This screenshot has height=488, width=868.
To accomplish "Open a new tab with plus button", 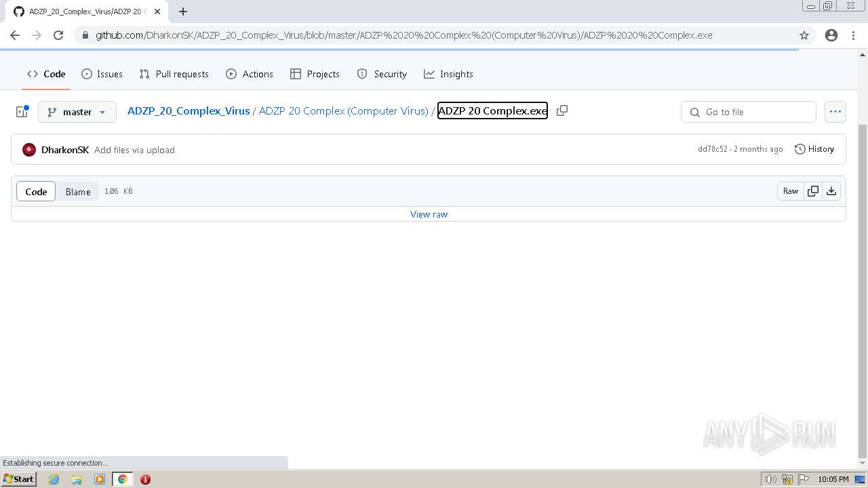I will pos(183,12).
